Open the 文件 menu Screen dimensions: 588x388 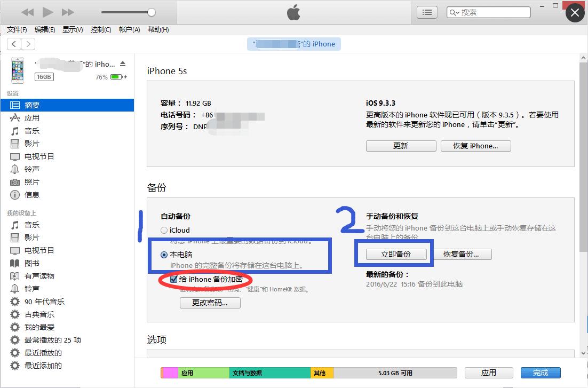(x=17, y=30)
